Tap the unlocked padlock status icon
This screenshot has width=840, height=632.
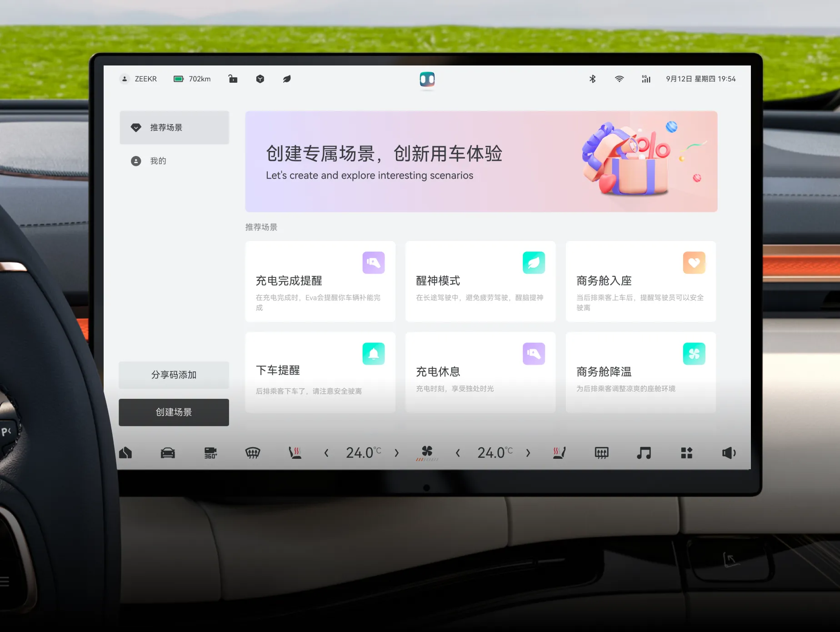pyautogui.click(x=233, y=79)
